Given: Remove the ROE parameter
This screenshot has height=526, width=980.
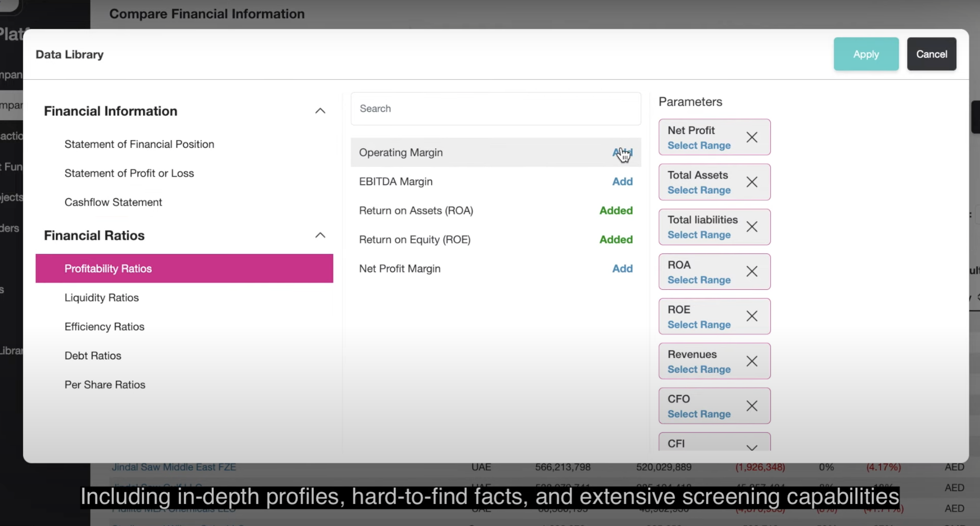Looking at the screenshot, I should point(752,316).
